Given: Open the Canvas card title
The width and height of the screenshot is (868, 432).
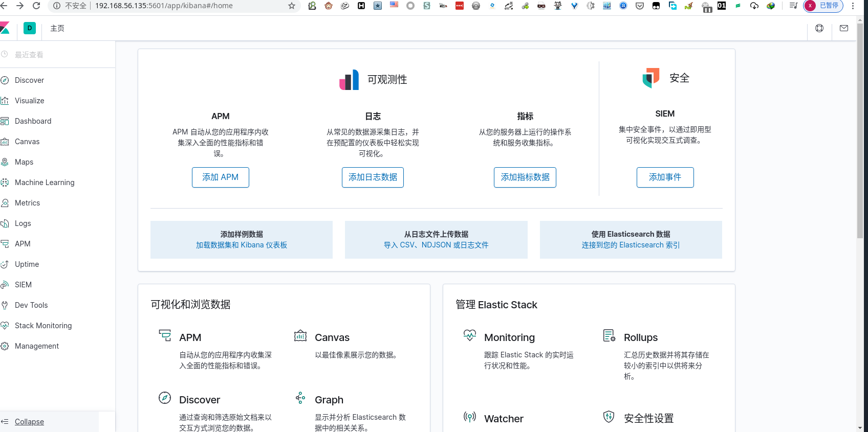Looking at the screenshot, I should 332,337.
